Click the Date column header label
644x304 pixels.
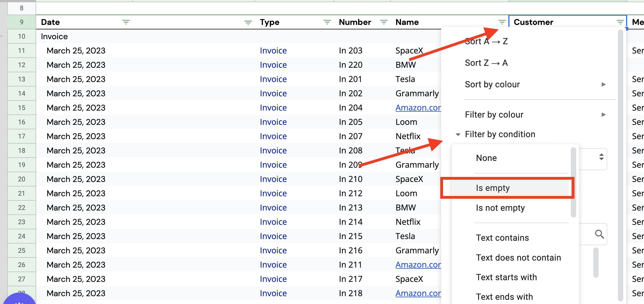(x=50, y=22)
